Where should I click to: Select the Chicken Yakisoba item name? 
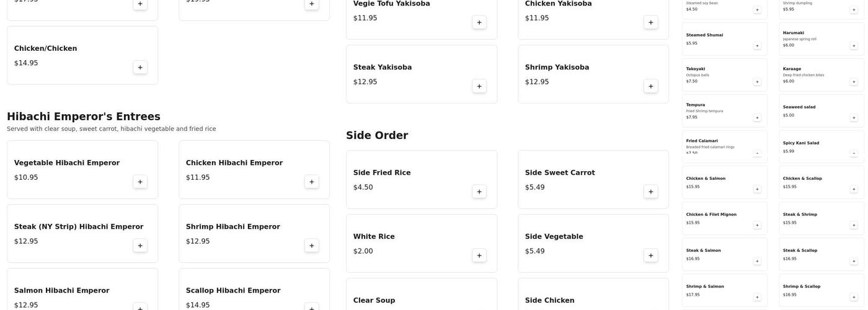coord(558,4)
